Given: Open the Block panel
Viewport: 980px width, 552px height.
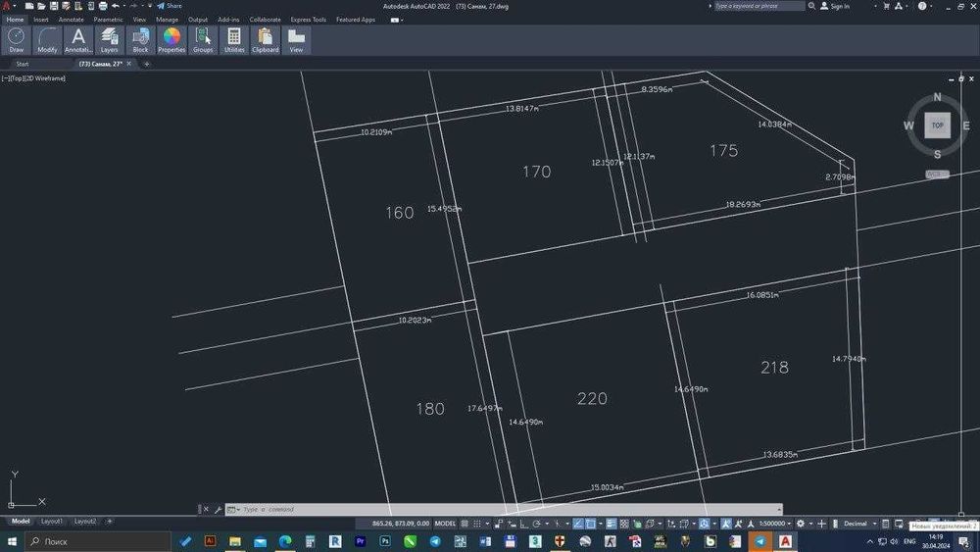Looking at the screenshot, I should [140, 39].
